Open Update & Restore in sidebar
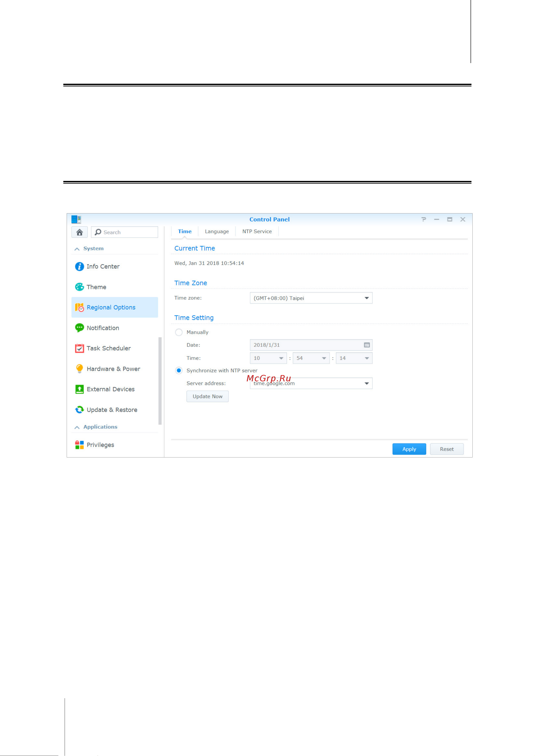This screenshot has height=756, width=535. pos(115,410)
